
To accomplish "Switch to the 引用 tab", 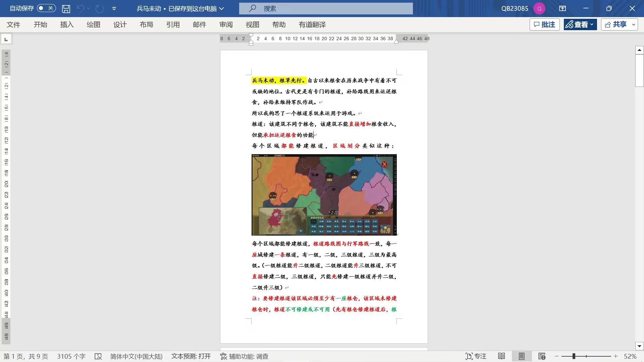I will [173, 25].
